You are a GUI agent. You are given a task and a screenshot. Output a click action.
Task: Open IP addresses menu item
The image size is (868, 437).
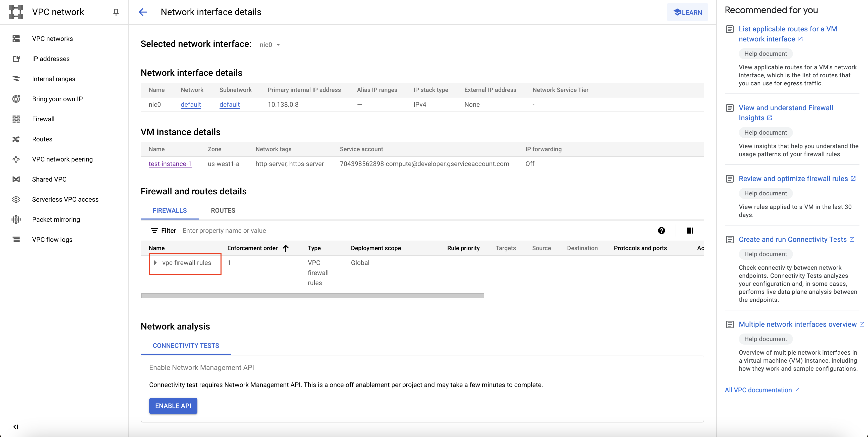pos(51,59)
